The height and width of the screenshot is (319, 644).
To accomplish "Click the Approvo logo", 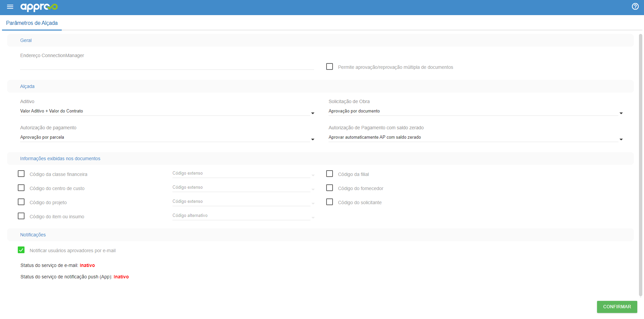I will [39, 7].
